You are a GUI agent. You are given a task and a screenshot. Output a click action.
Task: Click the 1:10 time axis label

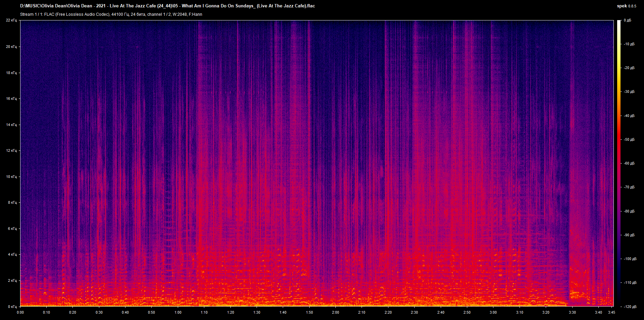tap(204, 312)
